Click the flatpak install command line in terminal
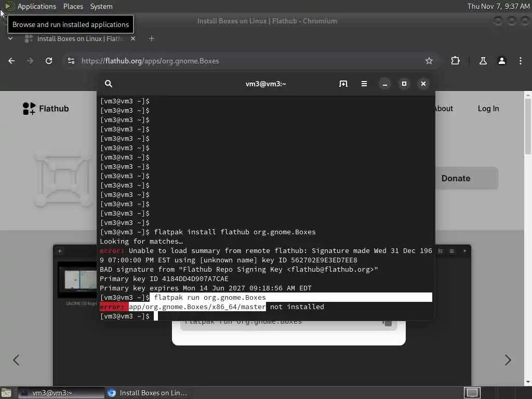Screen dimensions: 532x399 208,232
